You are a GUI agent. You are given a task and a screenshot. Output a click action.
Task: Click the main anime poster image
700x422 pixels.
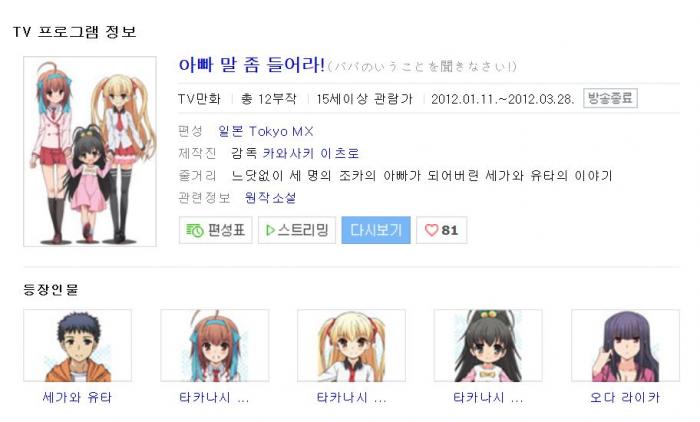pos(90,151)
